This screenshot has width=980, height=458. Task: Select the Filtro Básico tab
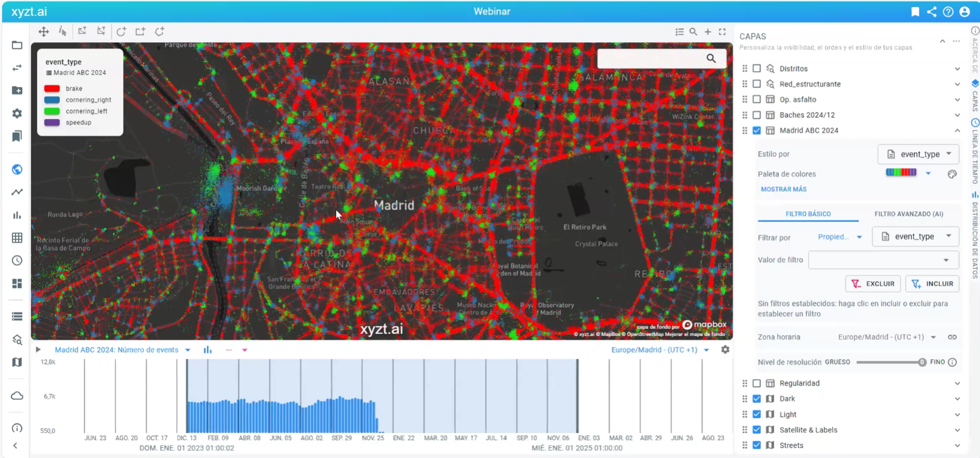coord(808,214)
